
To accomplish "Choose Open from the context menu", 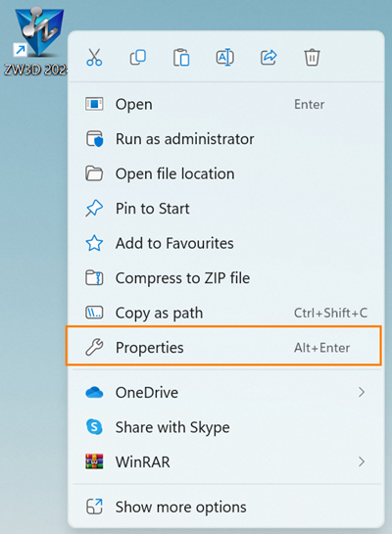I will pos(226,104).
